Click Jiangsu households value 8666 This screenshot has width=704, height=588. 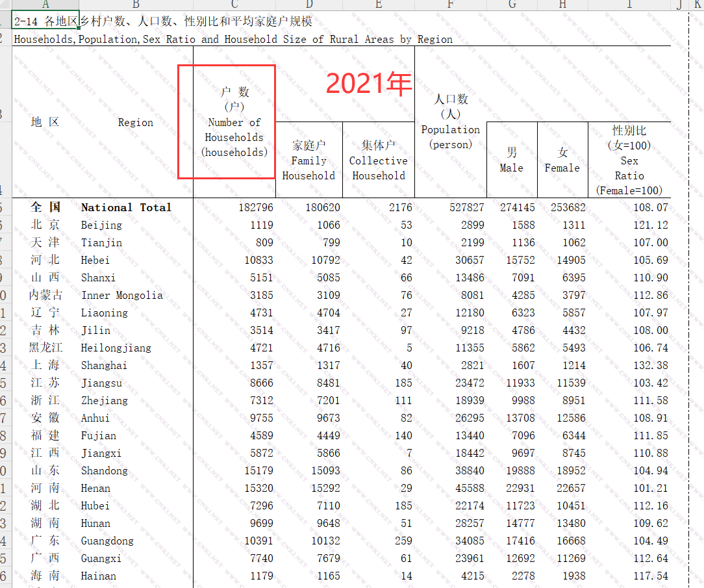(262, 383)
